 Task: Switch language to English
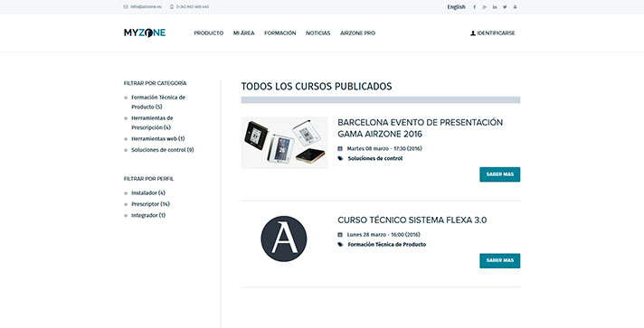pyautogui.click(x=456, y=7)
